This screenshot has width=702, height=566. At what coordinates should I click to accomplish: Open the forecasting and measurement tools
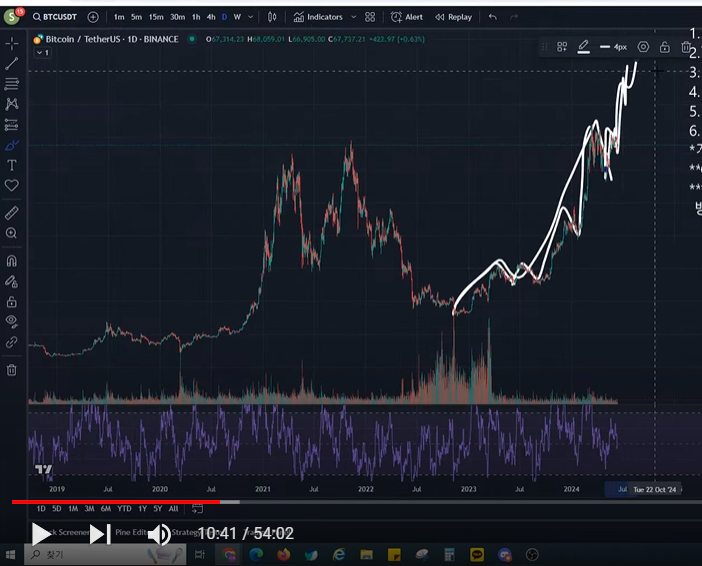click(12, 124)
